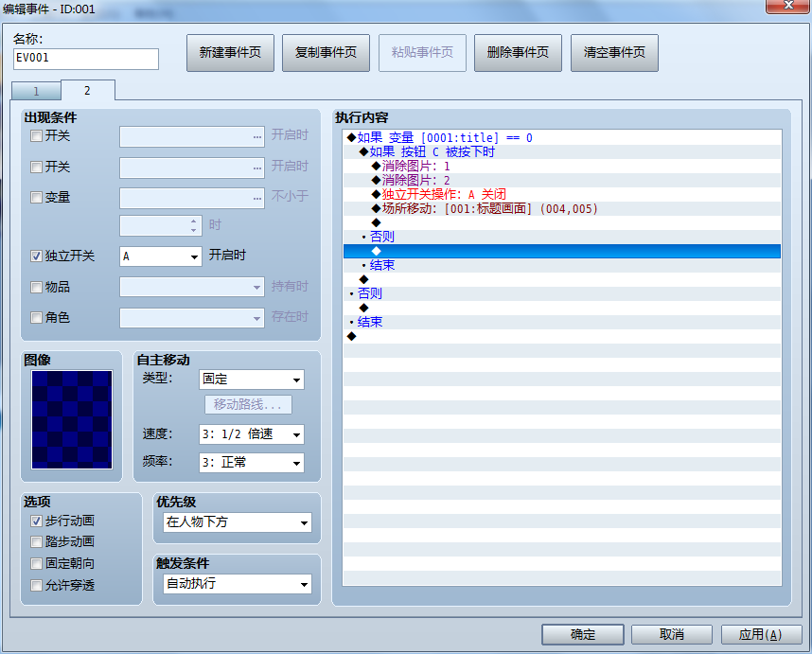Click 确定 to confirm the event

(583, 634)
